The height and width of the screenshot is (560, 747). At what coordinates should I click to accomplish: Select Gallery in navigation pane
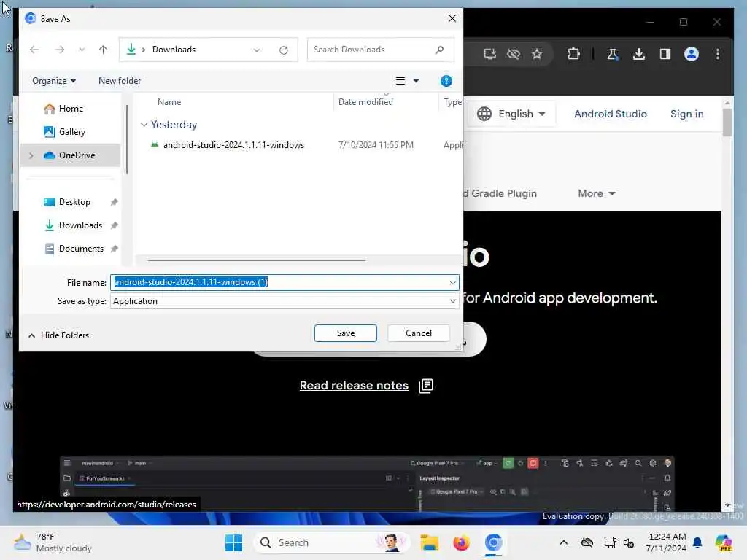pos(71,132)
